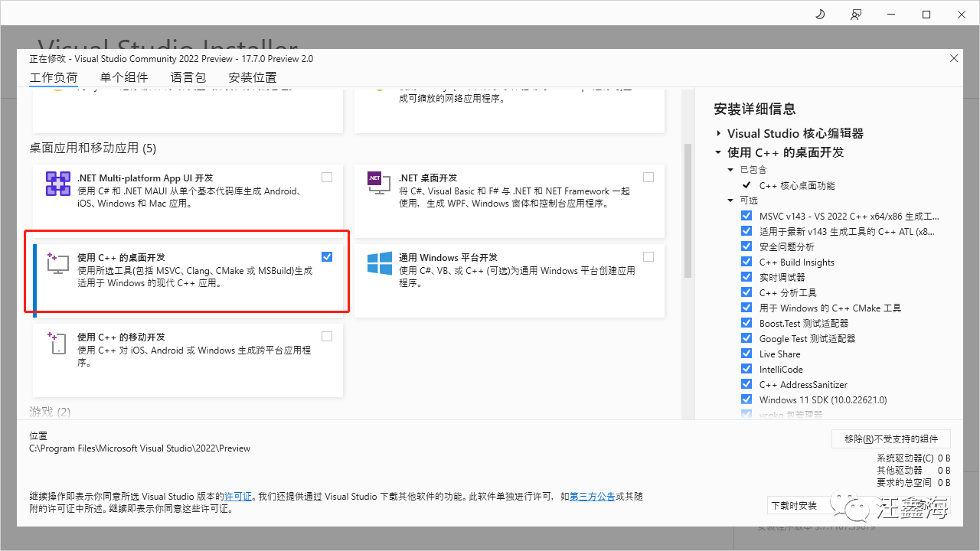
Task: Uncheck the IntelliCode component
Action: (x=746, y=369)
